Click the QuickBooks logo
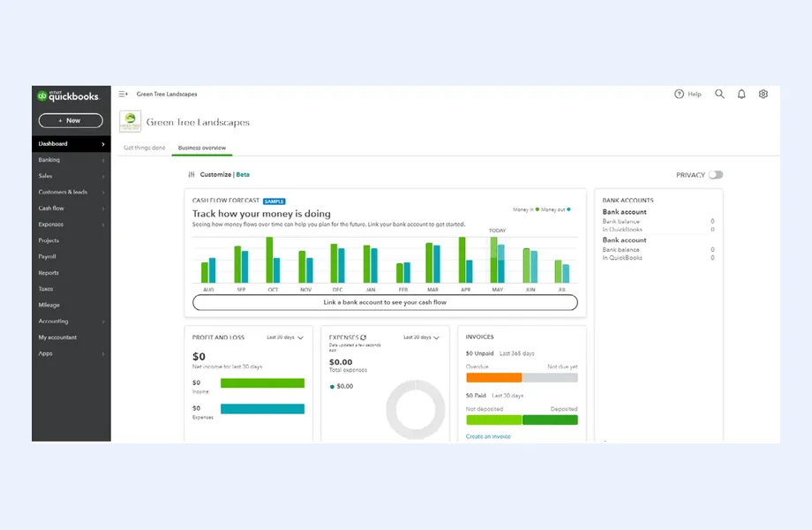The image size is (812, 530). pyautogui.click(x=67, y=96)
